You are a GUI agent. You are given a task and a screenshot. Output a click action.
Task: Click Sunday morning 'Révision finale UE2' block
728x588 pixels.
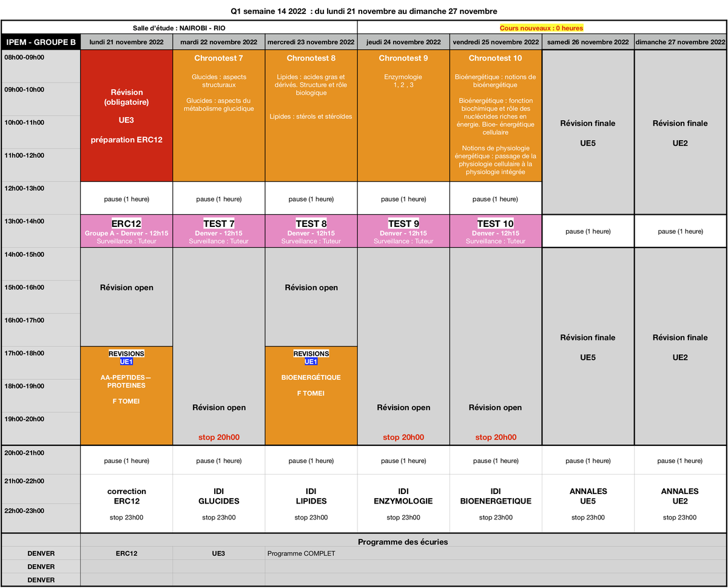click(680, 132)
